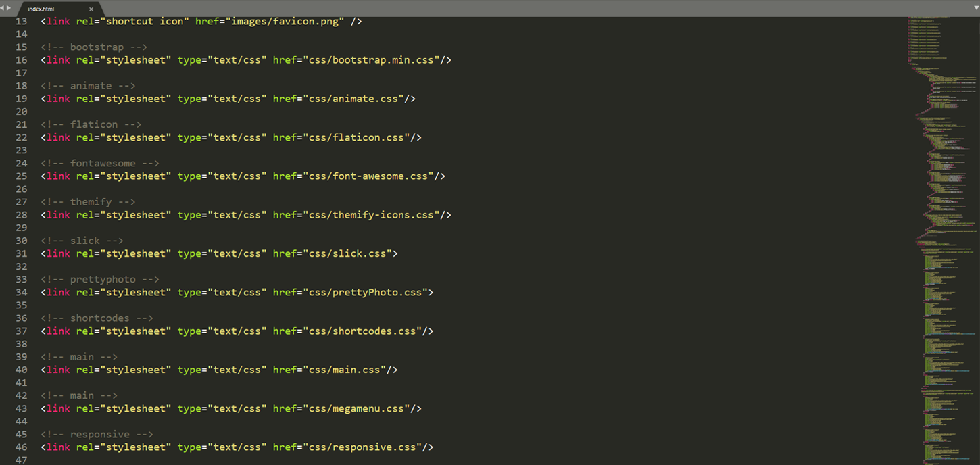Click the "<!-- flaticon -->" comment
This screenshot has height=465, width=980.
coord(91,124)
